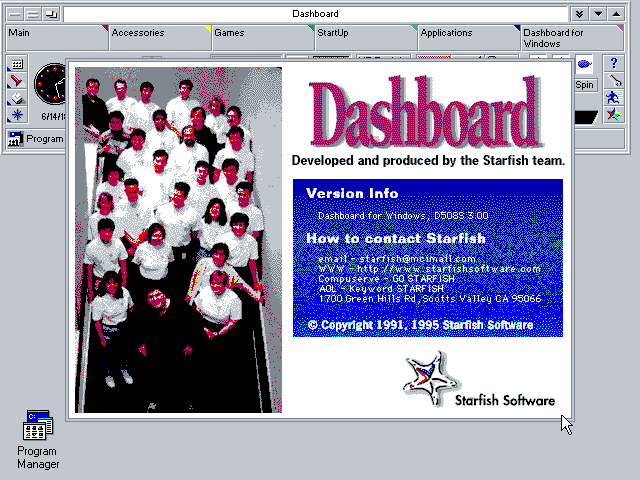The height and width of the screenshot is (480, 640).
Task: Click the 'AOL - Keyword STARFISH' line
Action: coord(382,289)
